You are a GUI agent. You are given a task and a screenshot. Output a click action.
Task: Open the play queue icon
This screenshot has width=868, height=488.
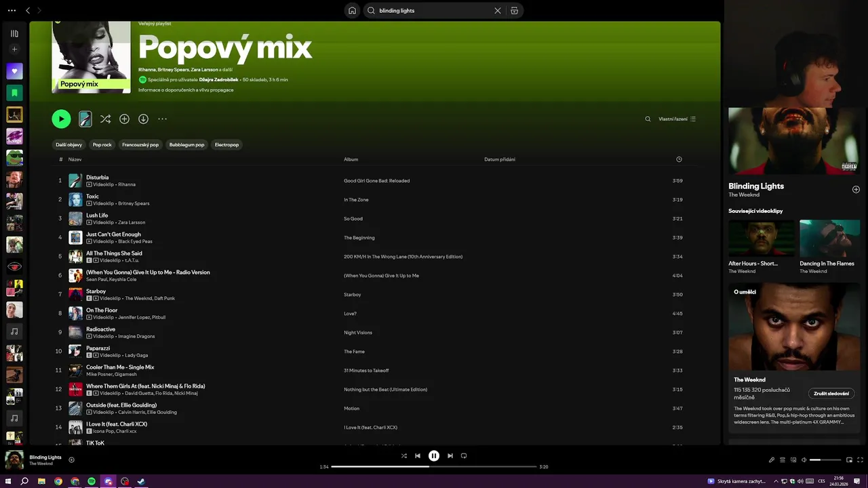tap(782, 460)
